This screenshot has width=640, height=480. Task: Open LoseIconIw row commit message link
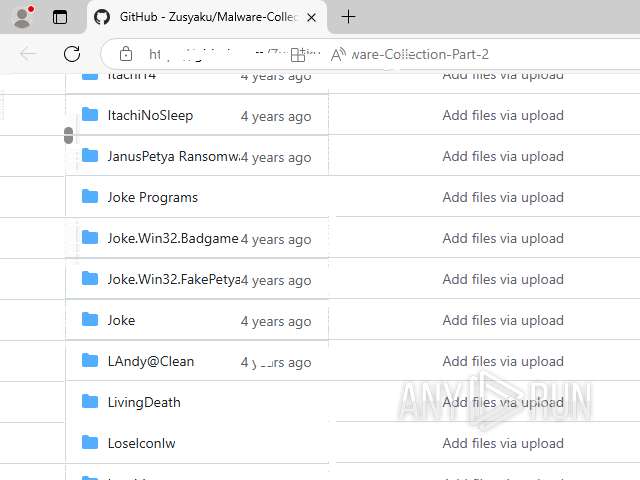[503, 443]
